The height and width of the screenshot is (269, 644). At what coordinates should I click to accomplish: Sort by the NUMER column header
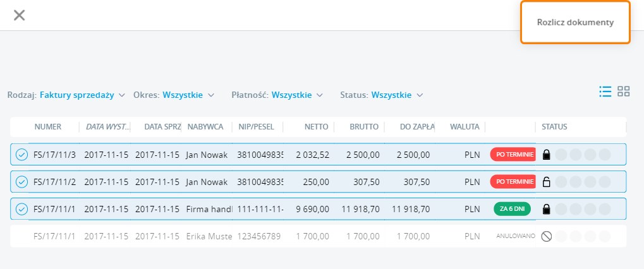[48, 127]
